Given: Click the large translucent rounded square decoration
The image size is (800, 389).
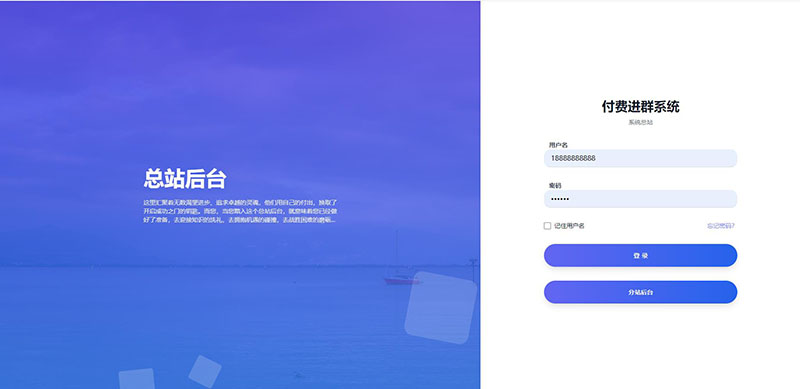Looking at the screenshot, I should [x=441, y=307].
